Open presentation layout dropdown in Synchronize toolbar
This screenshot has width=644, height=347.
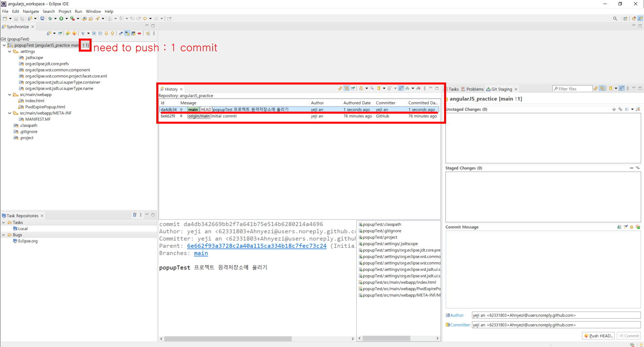click(x=89, y=34)
